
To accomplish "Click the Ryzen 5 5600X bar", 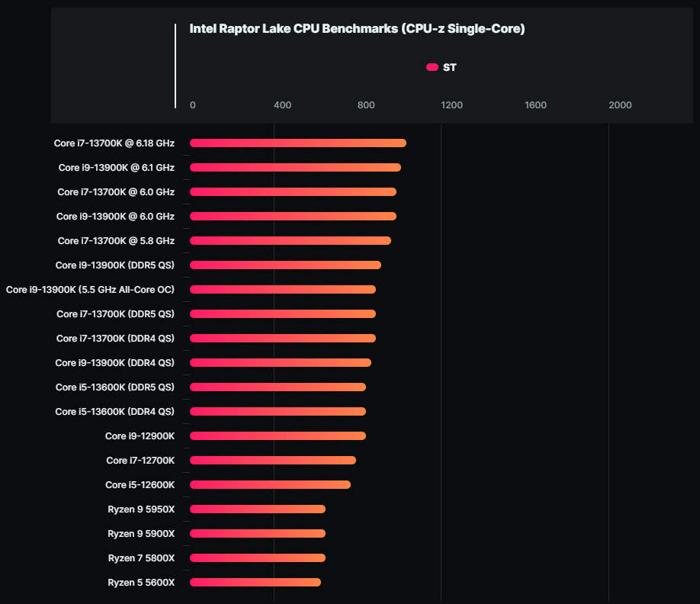I will (x=255, y=583).
